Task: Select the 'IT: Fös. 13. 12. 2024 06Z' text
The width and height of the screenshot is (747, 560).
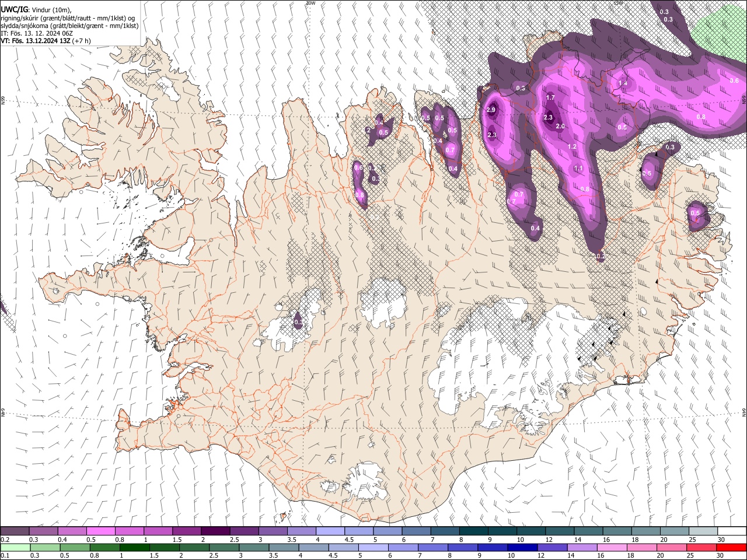Action: click(37, 34)
